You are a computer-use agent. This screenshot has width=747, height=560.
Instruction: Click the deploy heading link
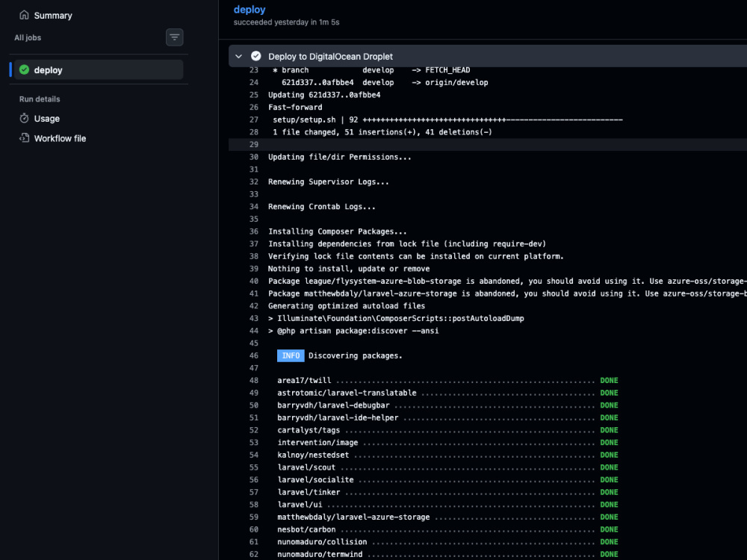pyautogui.click(x=249, y=10)
